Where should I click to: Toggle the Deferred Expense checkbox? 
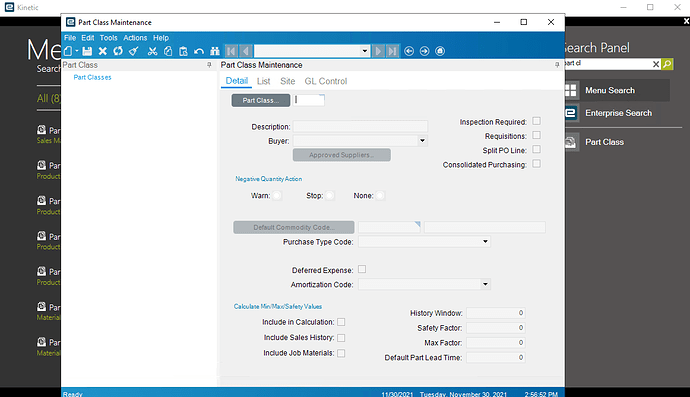coord(362,269)
